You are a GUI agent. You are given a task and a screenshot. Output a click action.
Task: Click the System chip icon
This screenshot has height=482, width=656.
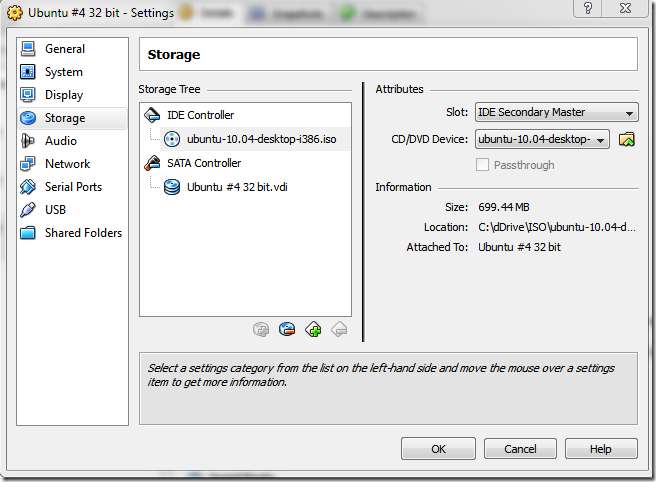(x=28, y=72)
